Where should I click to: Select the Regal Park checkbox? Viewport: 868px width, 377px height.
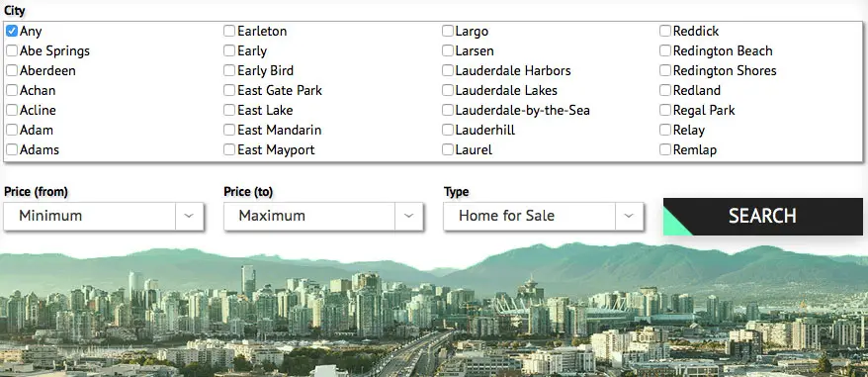pyautogui.click(x=664, y=110)
